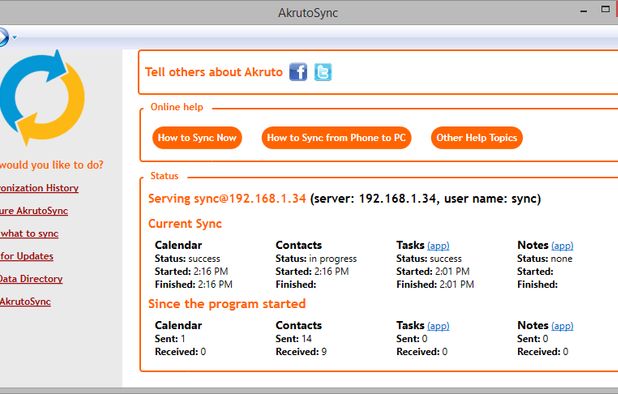The width and height of the screenshot is (618, 394).
Task: Minimize the AkrutoSync window
Action: (x=584, y=11)
